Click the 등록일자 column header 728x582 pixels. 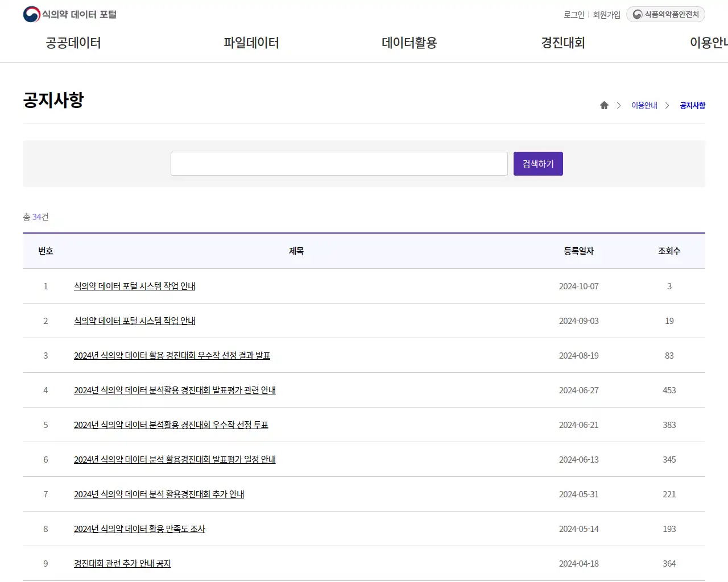tap(579, 251)
